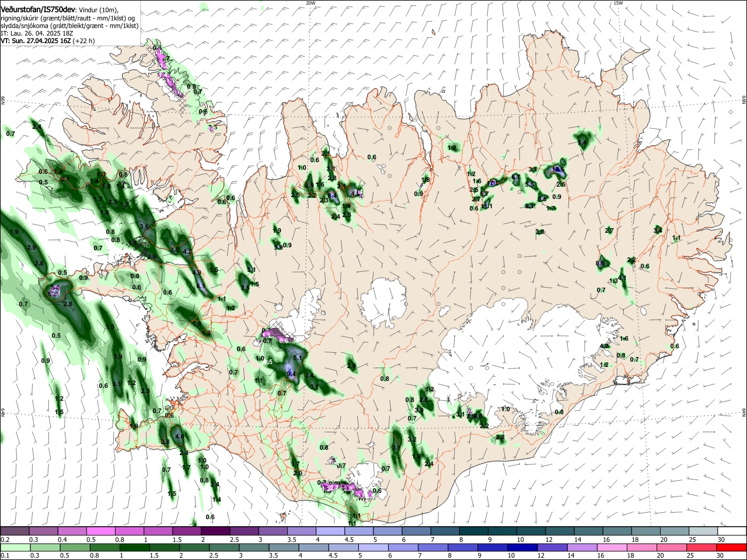Image resolution: width=747 pixels, height=560 pixels.
Task: Select the bright pink 0.5 snow legend swatch
Action: click(100, 531)
